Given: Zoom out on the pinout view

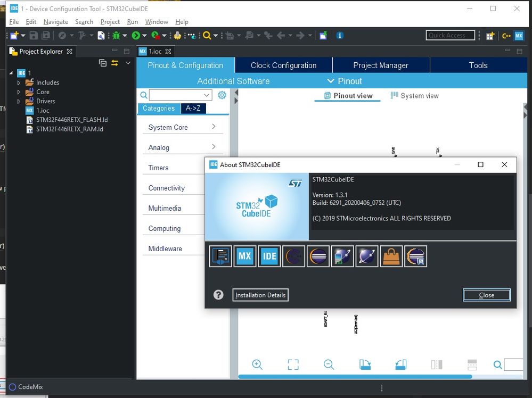Looking at the screenshot, I should [329, 364].
